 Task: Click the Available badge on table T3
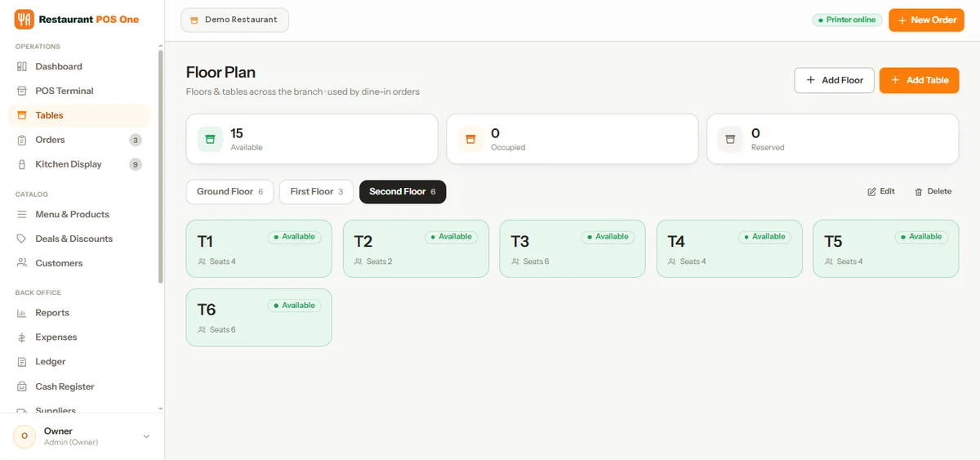[x=608, y=237]
